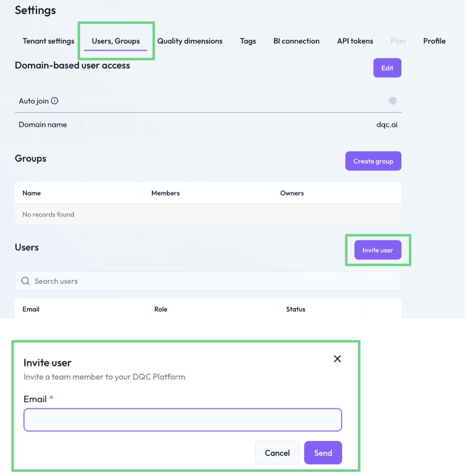
Task: Click the Auto join info icon
Action: click(55, 101)
